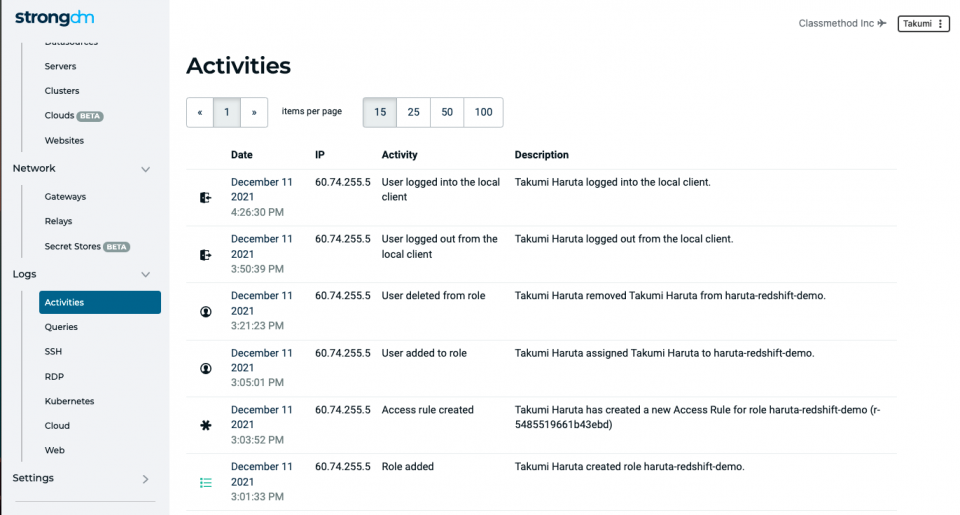Collapse the Network section chevron
The image size is (960, 515).
tap(146, 169)
